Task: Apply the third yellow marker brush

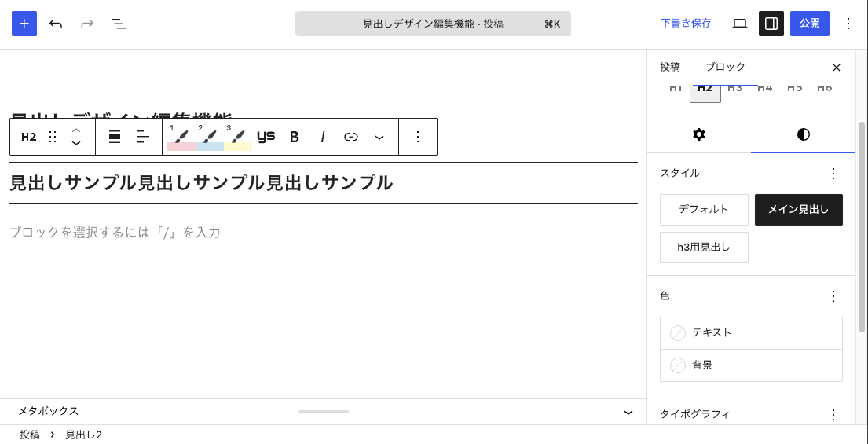Action: pyautogui.click(x=238, y=137)
